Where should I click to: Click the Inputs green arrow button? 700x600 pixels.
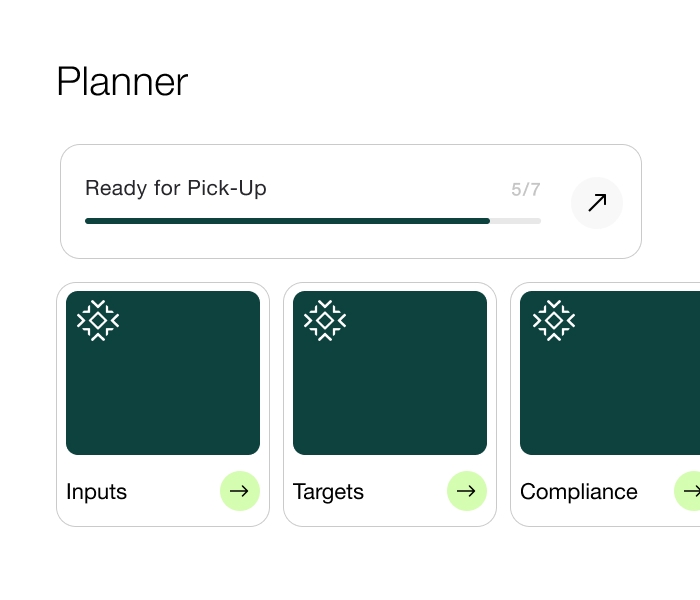(239, 491)
